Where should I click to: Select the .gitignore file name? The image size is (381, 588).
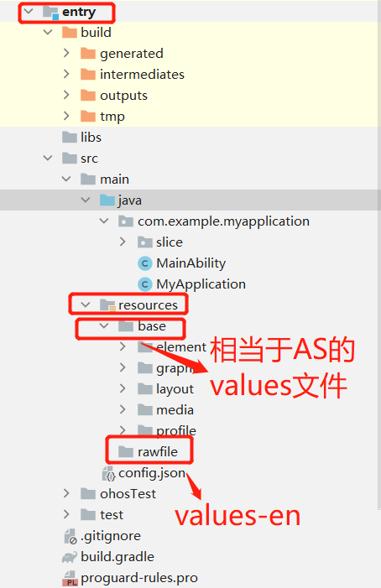tap(111, 536)
